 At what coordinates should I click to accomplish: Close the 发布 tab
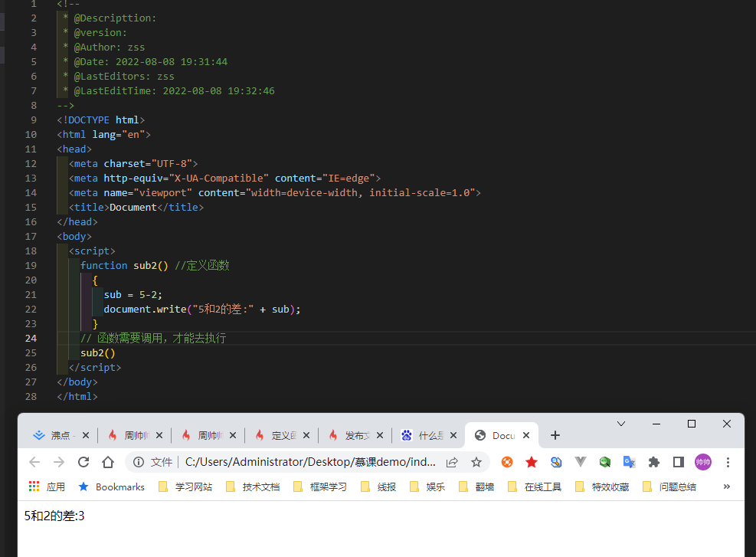(x=380, y=435)
